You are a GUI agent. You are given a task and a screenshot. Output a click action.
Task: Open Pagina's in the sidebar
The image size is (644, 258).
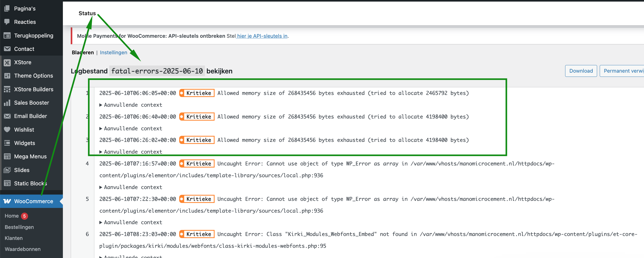[x=25, y=8]
